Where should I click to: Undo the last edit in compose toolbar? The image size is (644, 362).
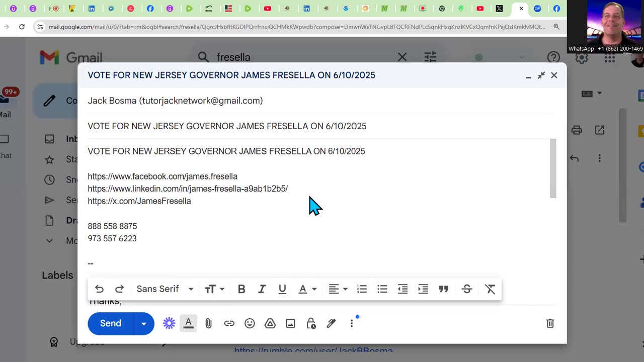pos(99,289)
